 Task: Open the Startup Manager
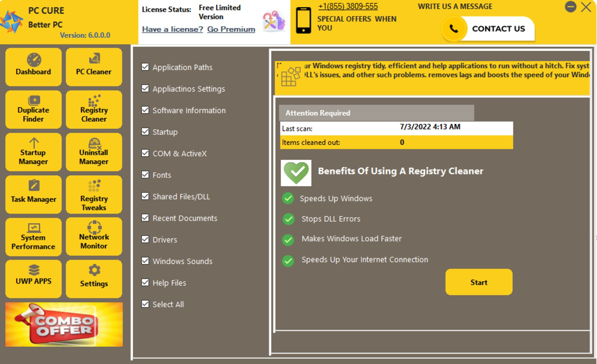(33, 152)
